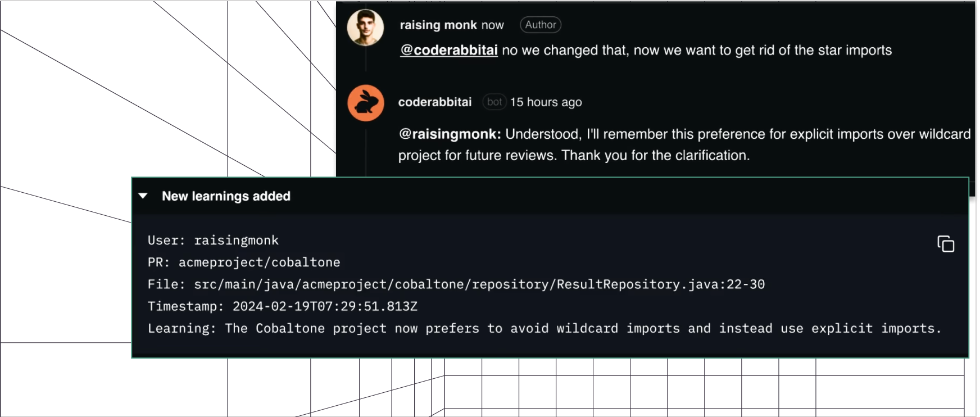The width and height of the screenshot is (980, 417).
Task: Select the Timestamp: 2024-02-19T07:29:51.813Z line
Action: [283, 306]
